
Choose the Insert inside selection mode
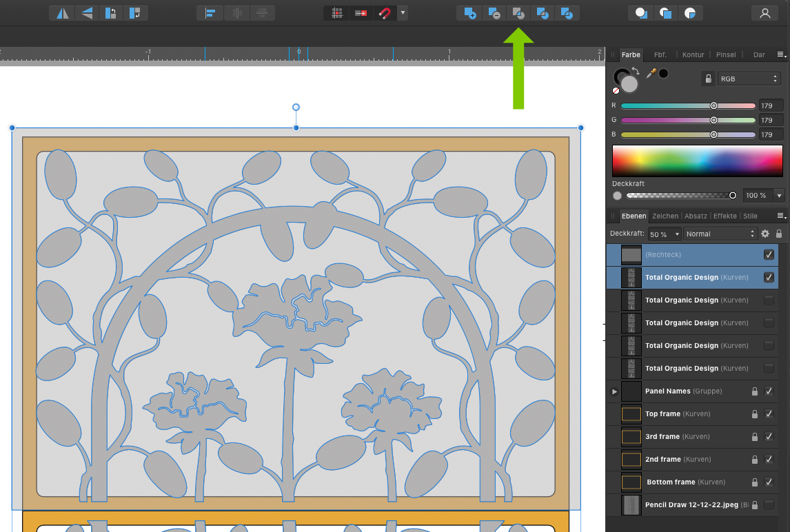tap(690, 13)
